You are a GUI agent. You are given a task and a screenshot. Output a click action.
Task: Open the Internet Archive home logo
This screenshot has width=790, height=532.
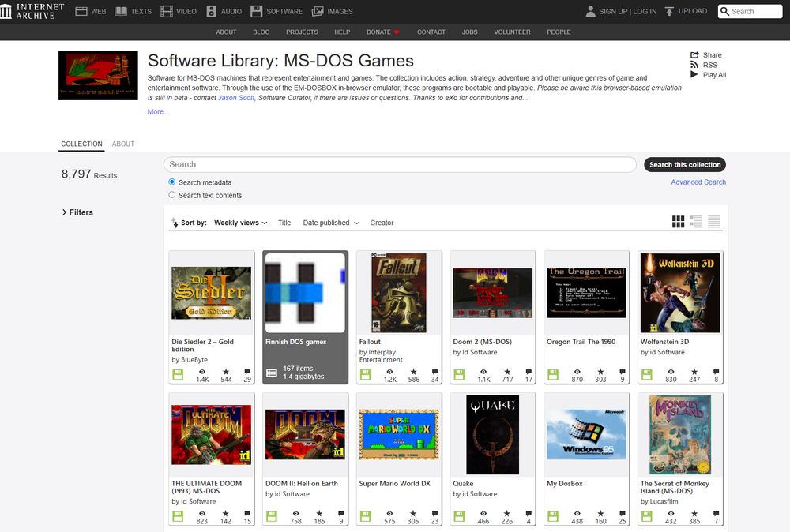coord(32,11)
